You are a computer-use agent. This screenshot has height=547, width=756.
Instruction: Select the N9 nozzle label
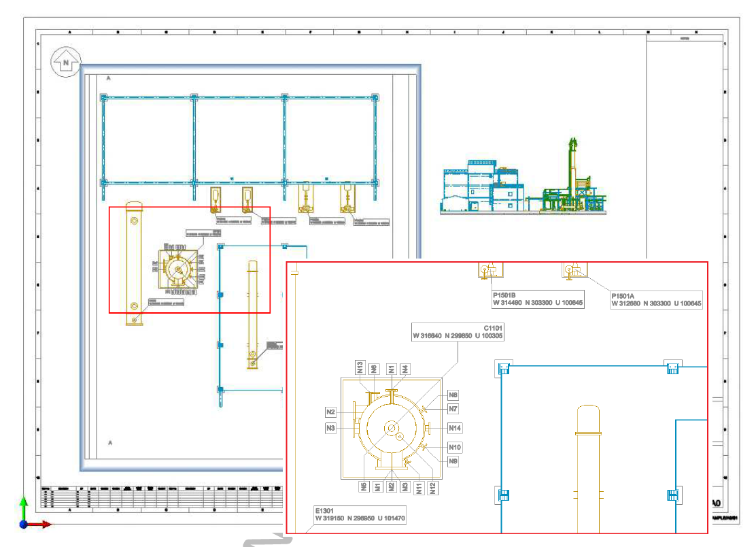[x=451, y=460]
